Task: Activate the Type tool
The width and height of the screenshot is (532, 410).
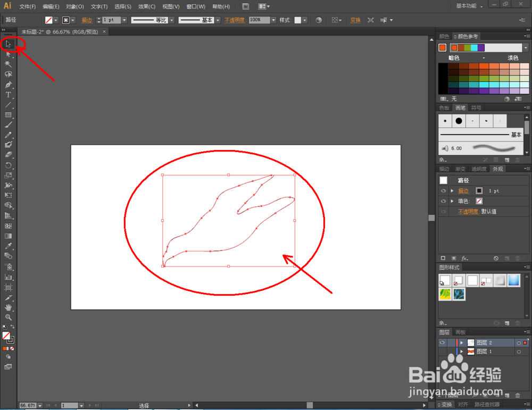Action: 8,95
